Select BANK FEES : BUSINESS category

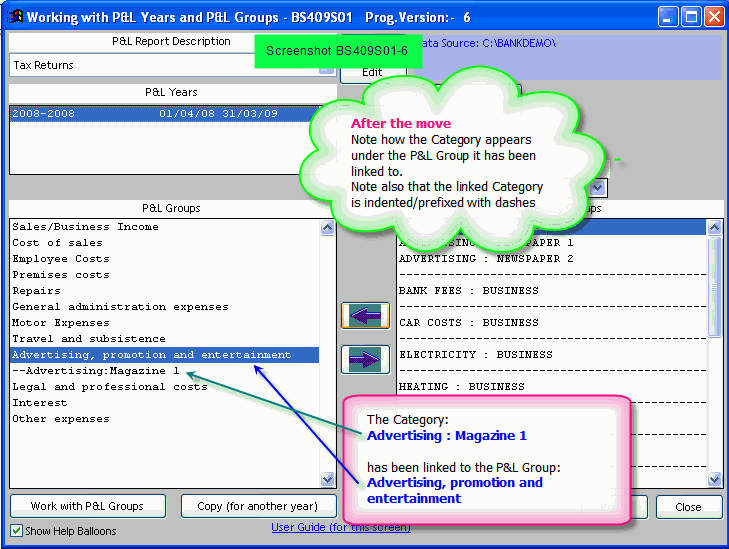[468, 291]
